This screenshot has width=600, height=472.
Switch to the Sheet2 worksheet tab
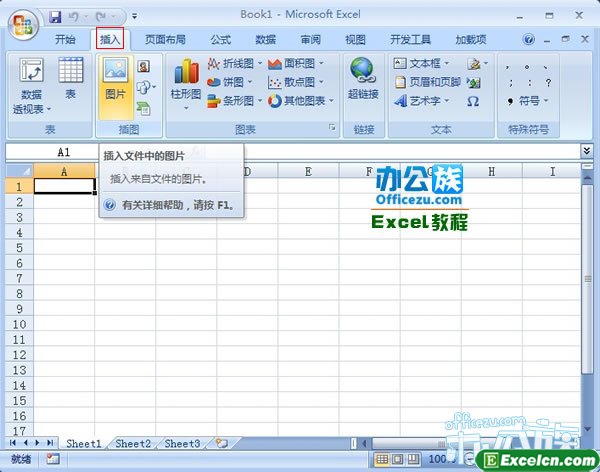(x=133, y=443)
